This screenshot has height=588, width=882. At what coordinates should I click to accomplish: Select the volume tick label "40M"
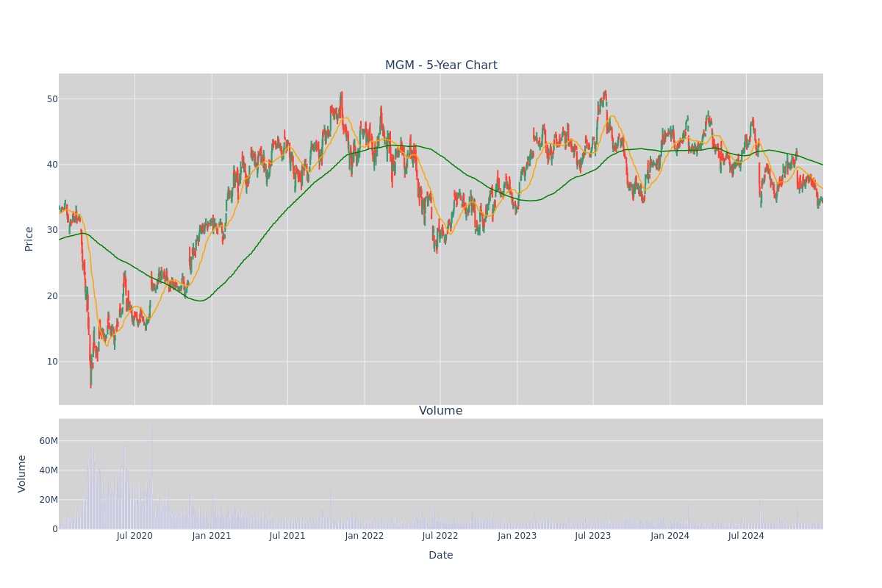[x=49, y=470]
